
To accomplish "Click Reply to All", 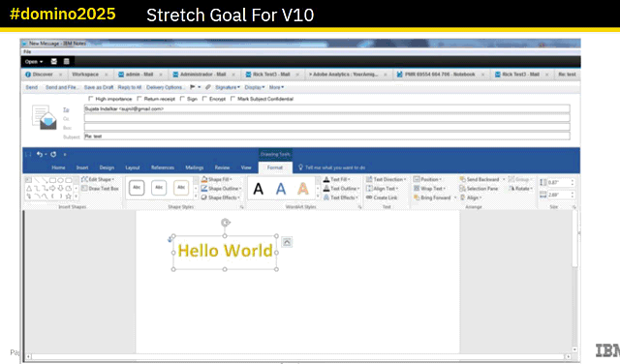I will click(x=130, y=87).
